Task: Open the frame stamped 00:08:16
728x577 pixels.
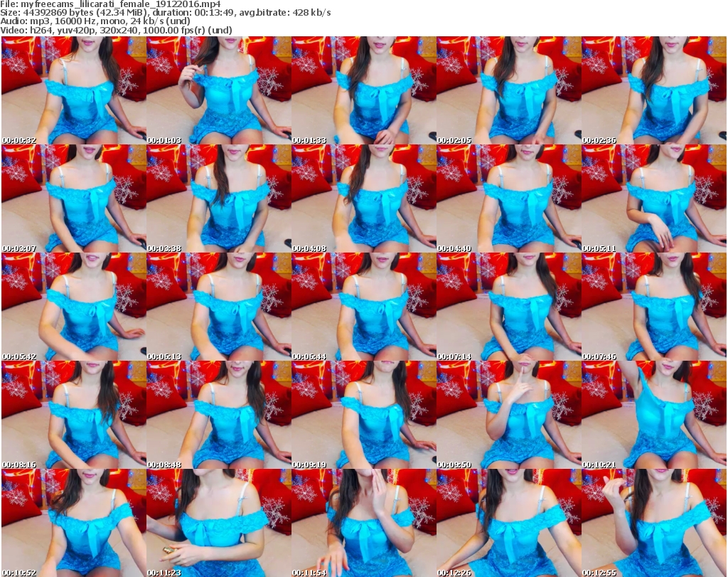Action: pyautogui.click(x=74, y=415)
